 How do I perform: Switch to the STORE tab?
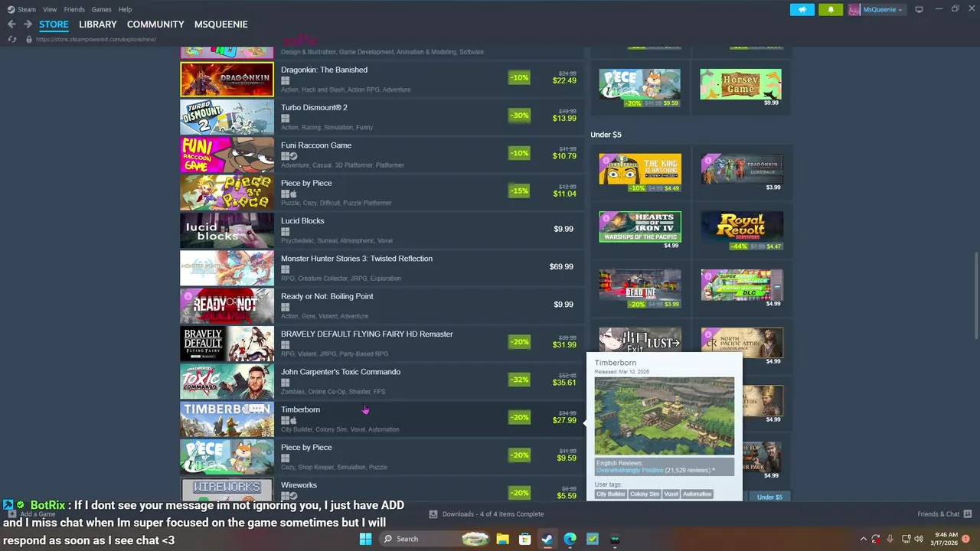[54, 24]
